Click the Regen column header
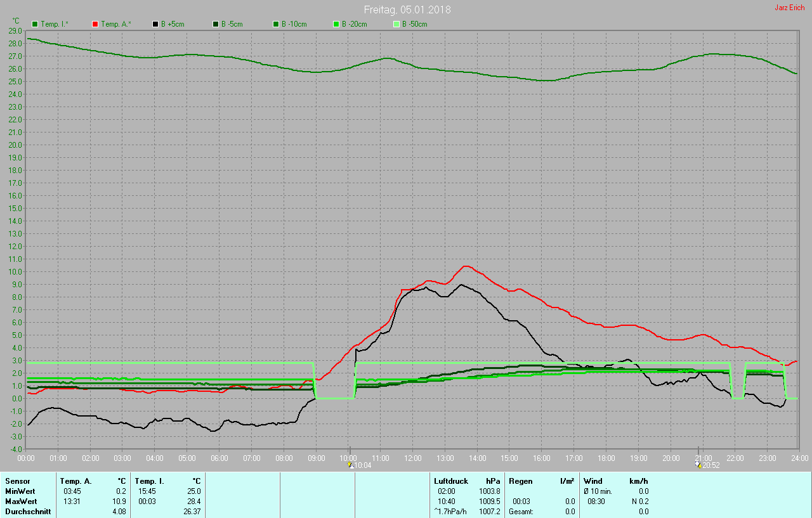Screen dimensions: 812x518 520,481
